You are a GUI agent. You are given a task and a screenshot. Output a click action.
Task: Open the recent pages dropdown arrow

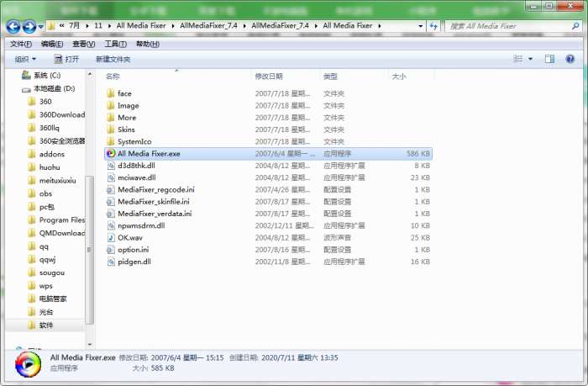pyautogui.click(x=40, y=27)
